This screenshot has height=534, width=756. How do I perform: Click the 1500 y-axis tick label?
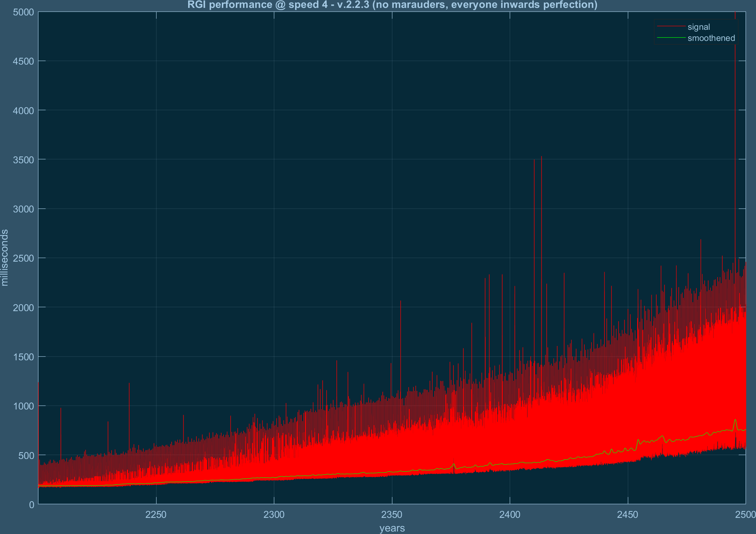click(23, 357)
